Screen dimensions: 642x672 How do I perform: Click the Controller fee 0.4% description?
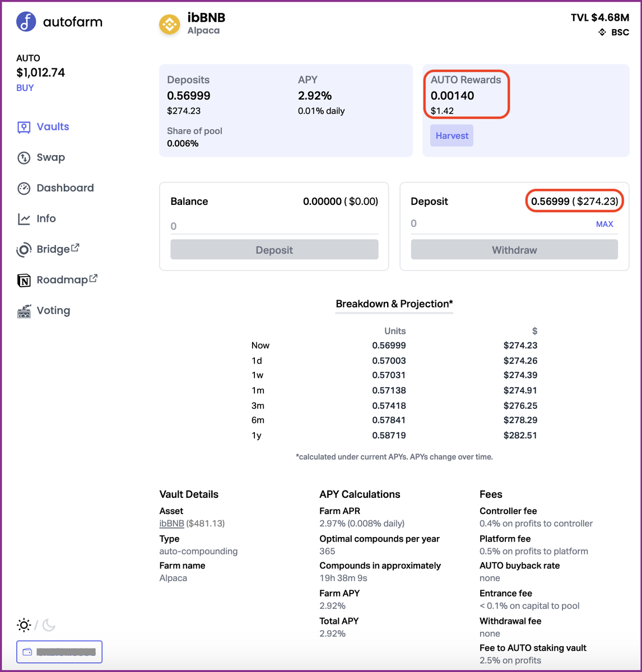pos(536,524)
